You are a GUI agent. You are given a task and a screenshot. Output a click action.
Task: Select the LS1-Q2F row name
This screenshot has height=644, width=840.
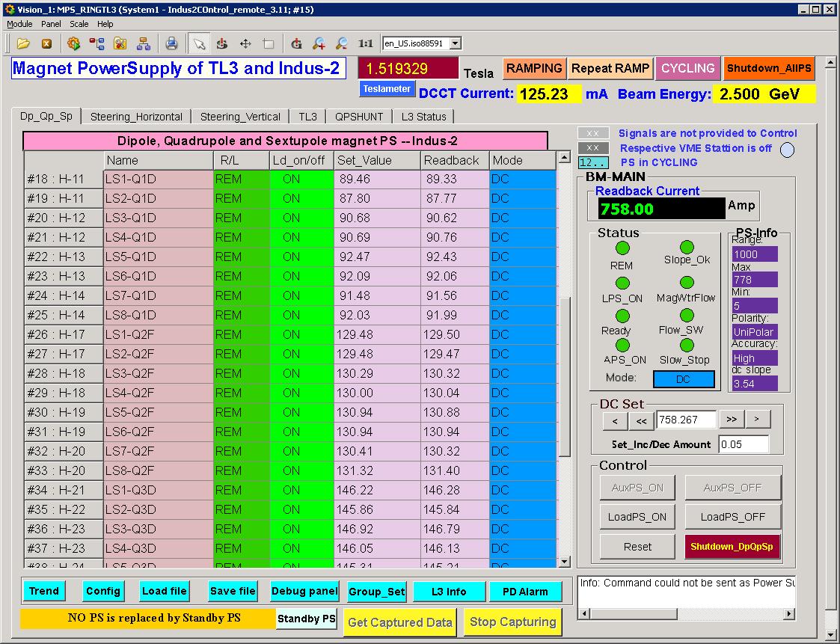[158, 334]
